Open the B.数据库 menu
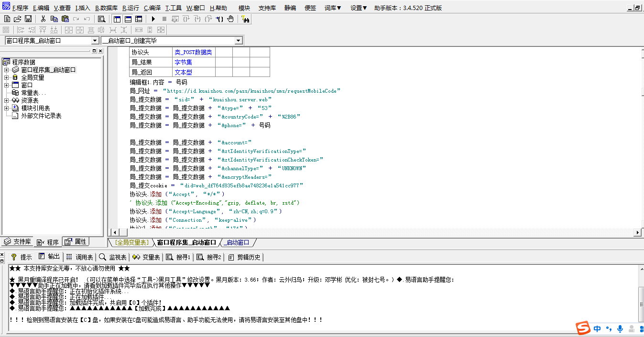Screen dimensions: 644x337 pyautogui.click(x=106, y=8)
